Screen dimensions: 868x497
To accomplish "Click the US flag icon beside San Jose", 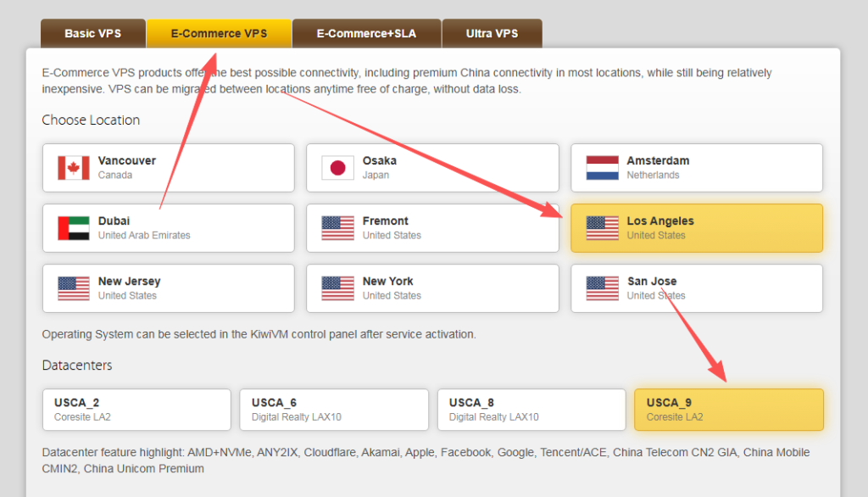I will point(602,288).
